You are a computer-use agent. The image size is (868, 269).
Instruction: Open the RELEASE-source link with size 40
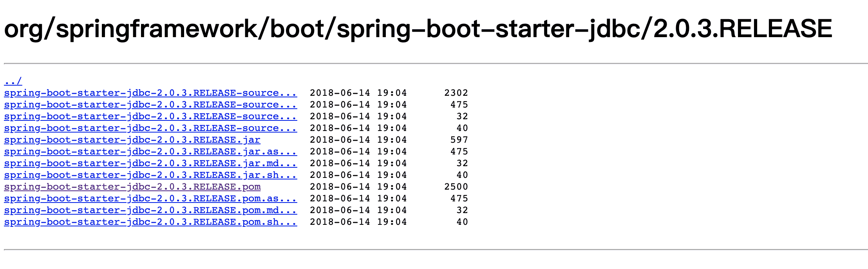click(x=150, y=128)
